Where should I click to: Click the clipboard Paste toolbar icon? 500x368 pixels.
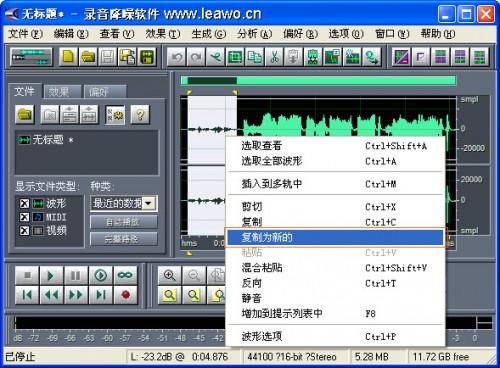[x=294, y=57]
